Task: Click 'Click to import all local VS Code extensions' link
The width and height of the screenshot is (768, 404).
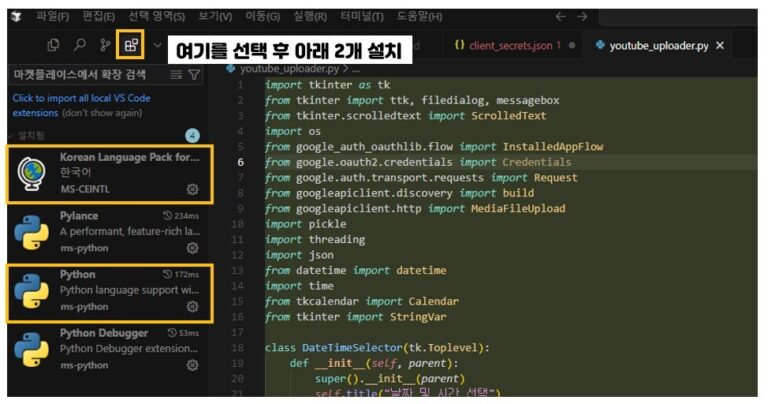Action: pos(81,105)
